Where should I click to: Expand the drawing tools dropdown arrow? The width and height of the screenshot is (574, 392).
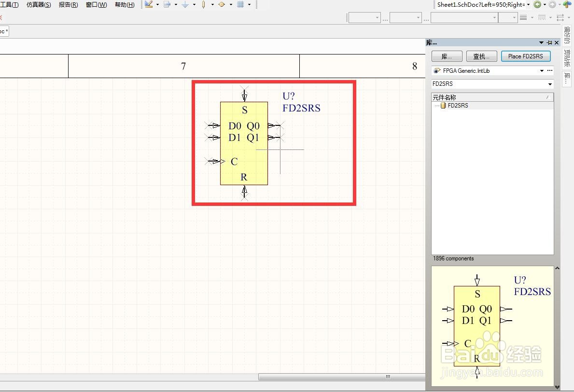(157, 4)
